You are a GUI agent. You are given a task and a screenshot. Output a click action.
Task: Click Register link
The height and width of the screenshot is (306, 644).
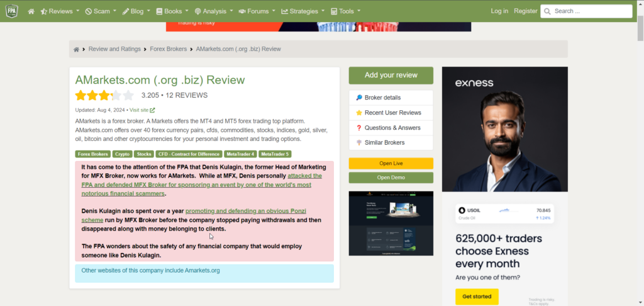(x=526, y=11)
